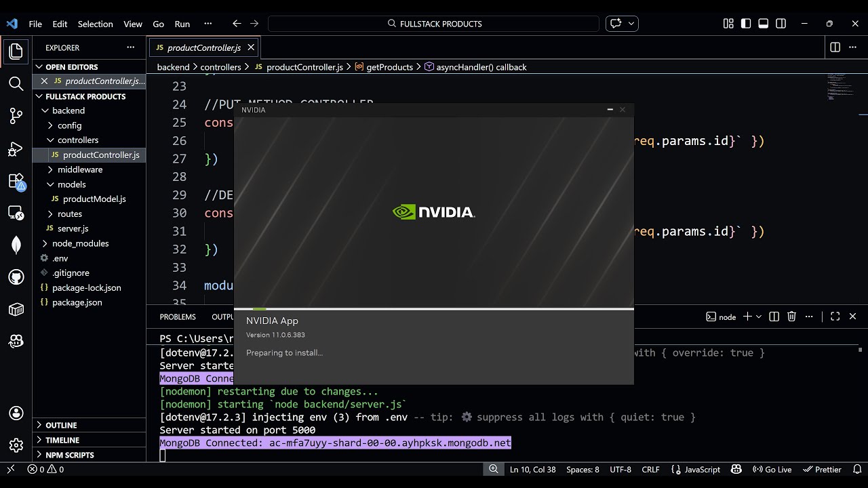Split the editor right
The height and width of the screenshot is (488, 868).
(835, 47)
